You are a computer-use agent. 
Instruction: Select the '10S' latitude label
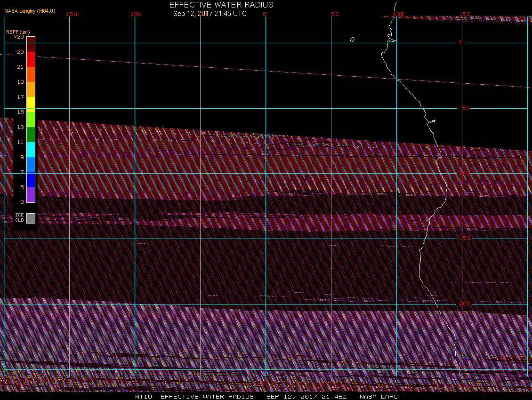click(x=465, y=173)
